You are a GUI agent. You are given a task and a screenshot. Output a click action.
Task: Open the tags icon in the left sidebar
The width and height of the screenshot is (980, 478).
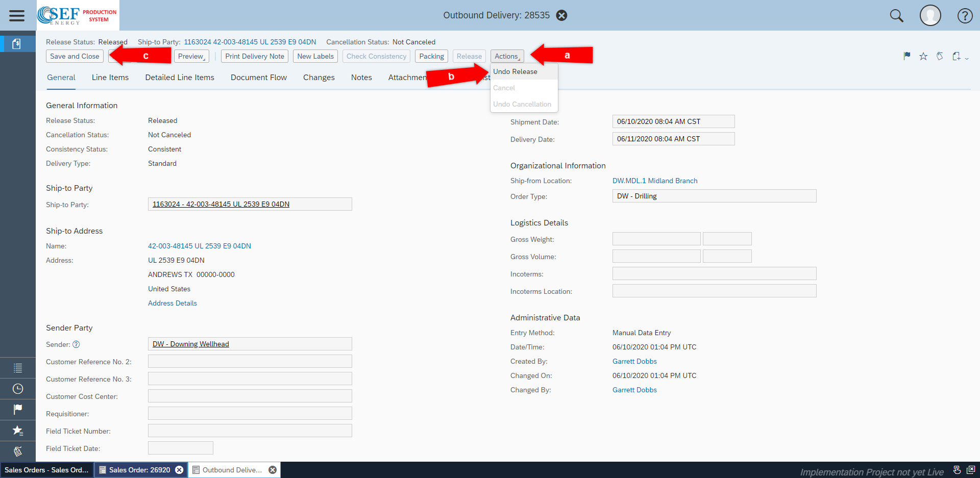point(18,451)
